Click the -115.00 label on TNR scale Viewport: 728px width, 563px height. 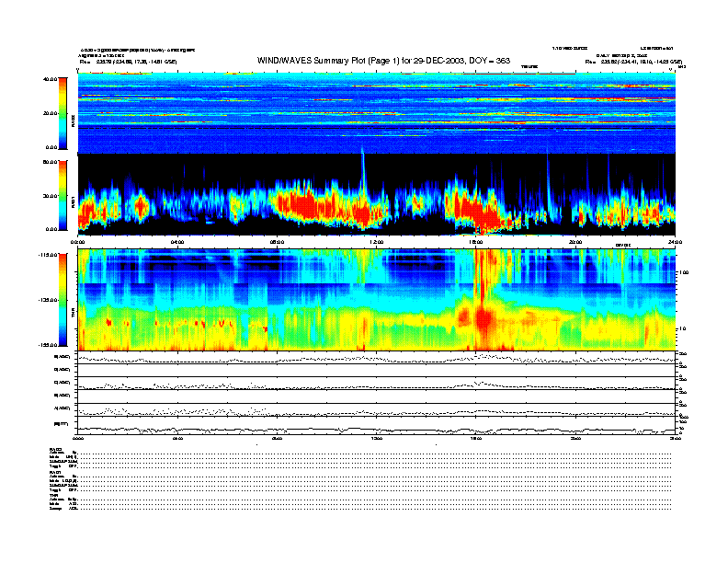click(48, 255)
